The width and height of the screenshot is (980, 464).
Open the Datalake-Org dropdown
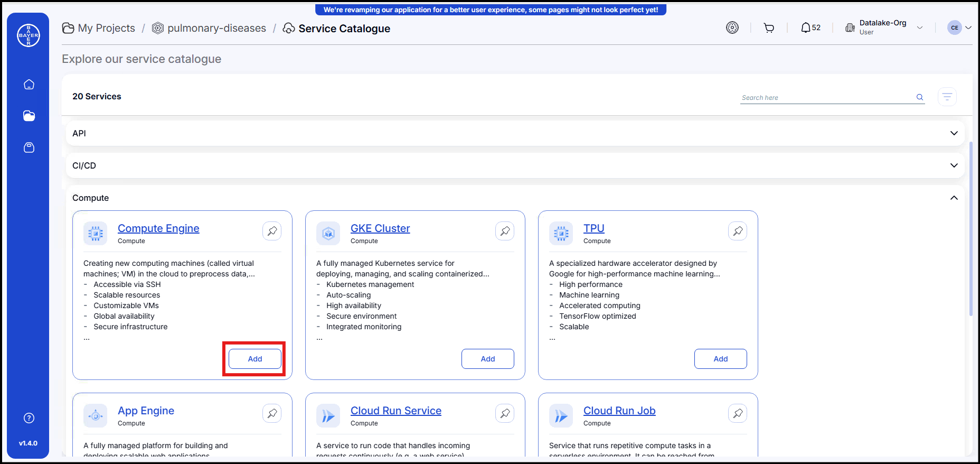[x=920, y=27]
